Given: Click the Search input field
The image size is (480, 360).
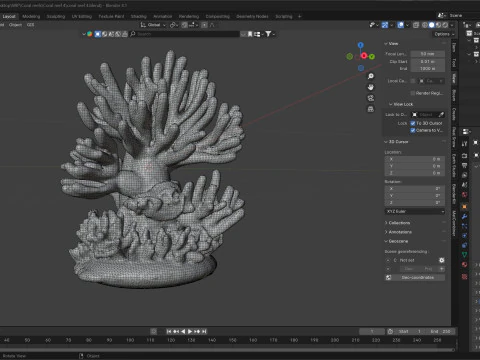Looking at the screenshot, I should 184,34.
